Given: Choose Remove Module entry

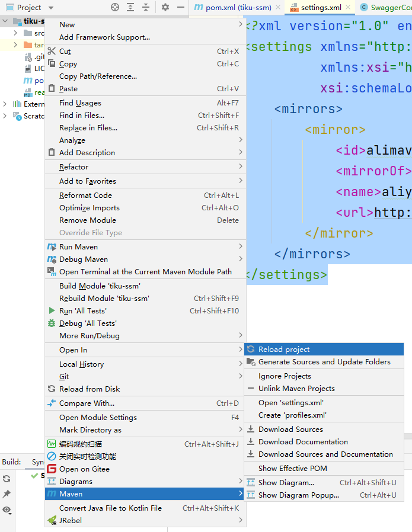Looking at the screenshot, I should (x=145, y=220).
